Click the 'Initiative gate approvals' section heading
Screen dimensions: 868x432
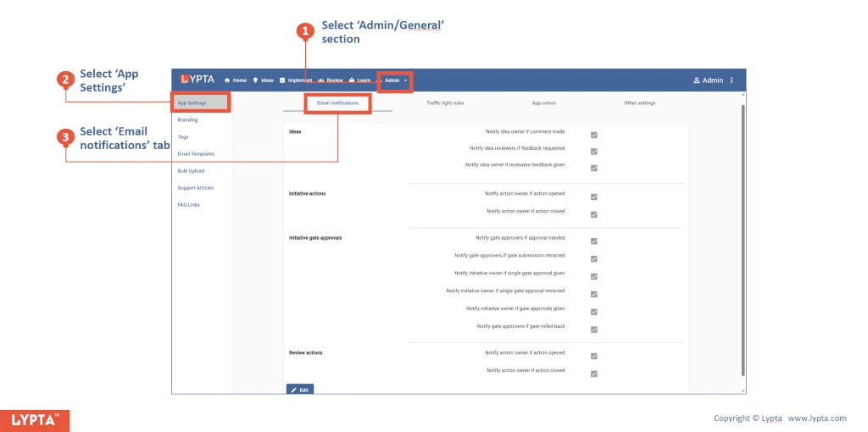point(315,238)
